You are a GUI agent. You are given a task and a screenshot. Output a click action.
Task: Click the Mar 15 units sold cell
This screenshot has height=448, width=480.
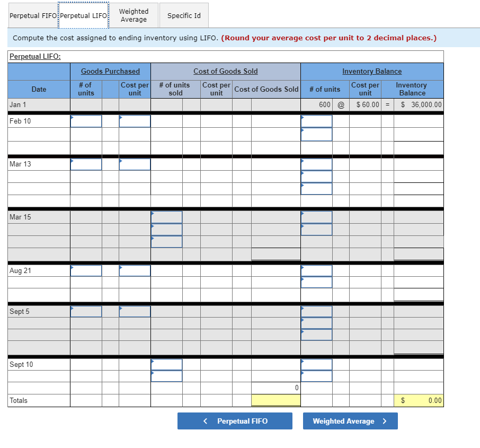coord(167,216)
